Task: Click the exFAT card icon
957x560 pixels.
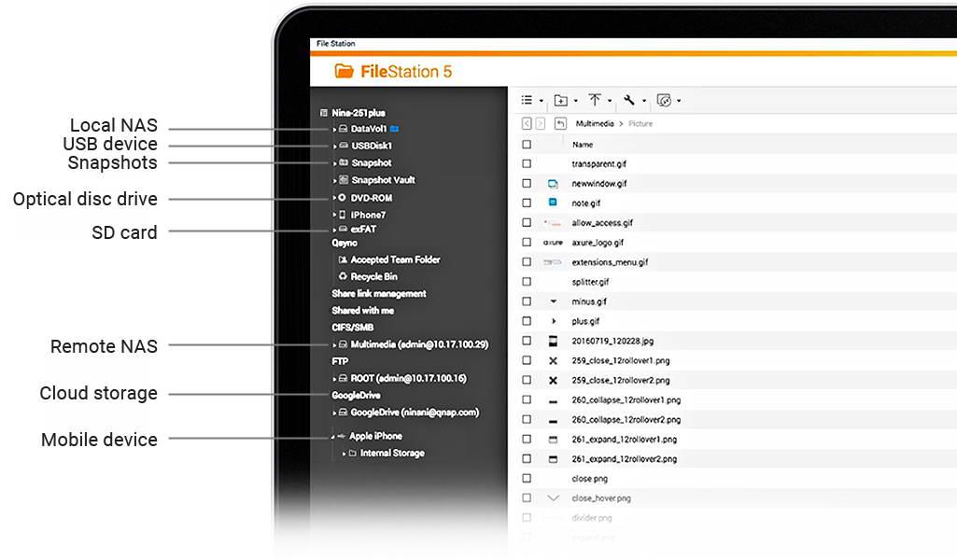Action: (344, 229)
